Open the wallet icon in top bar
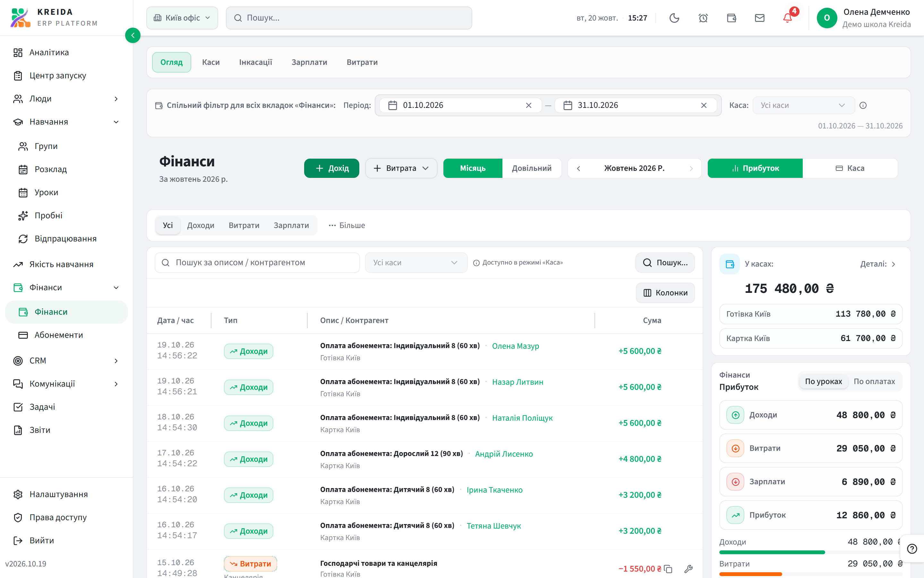Viewport: 924px width, 578px height. click(731, 18)
